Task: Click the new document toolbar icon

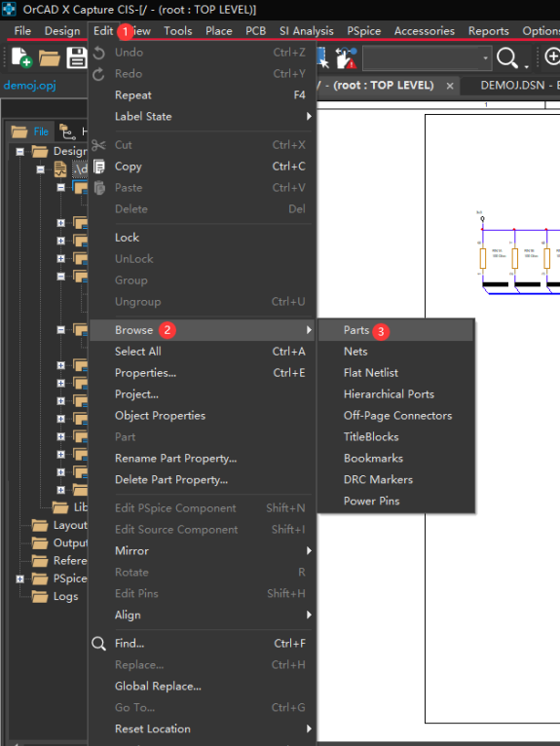Action: click(x=21, y=57)
